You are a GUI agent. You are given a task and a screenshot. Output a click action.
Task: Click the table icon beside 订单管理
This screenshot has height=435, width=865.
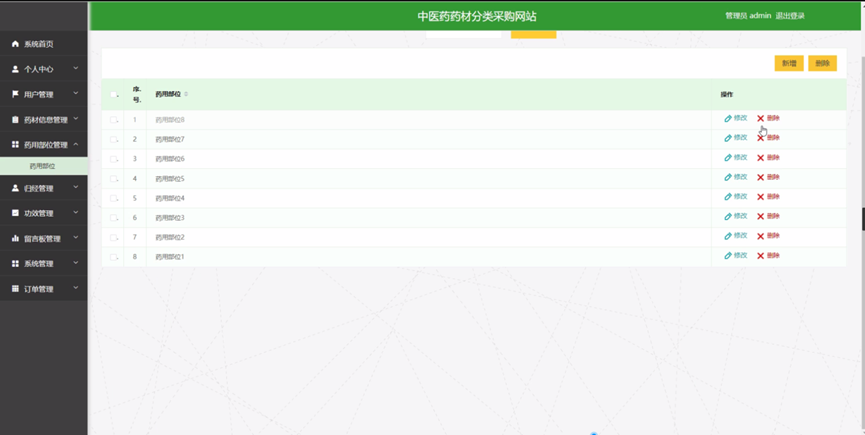(15, 289)
